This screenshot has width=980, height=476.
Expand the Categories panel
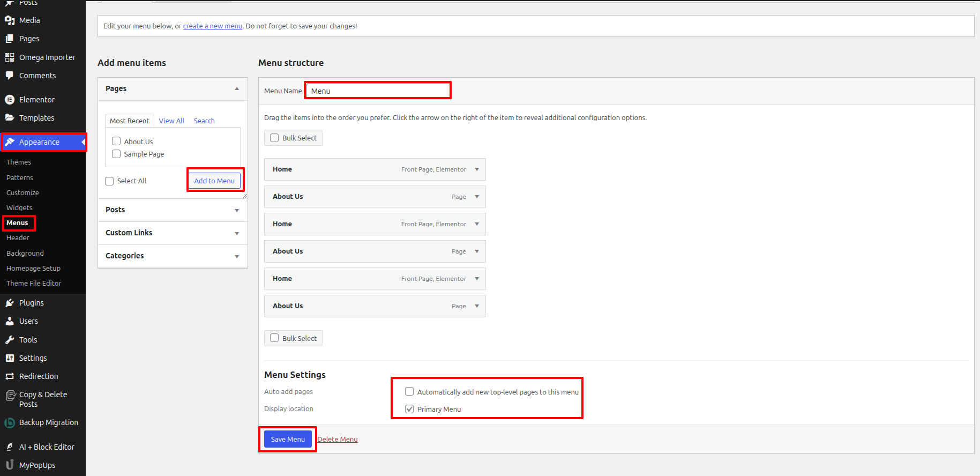[x=236, y=256]
